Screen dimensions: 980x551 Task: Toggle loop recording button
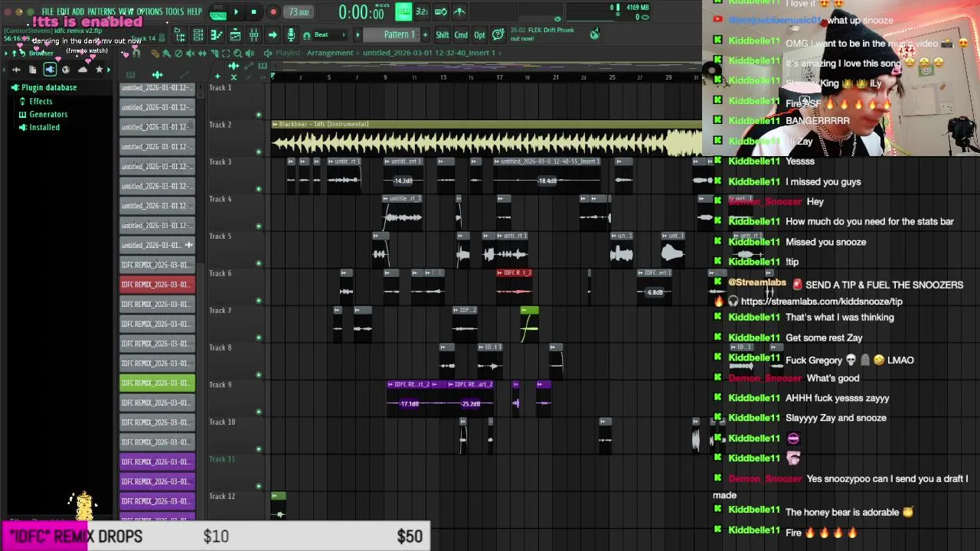440,11
